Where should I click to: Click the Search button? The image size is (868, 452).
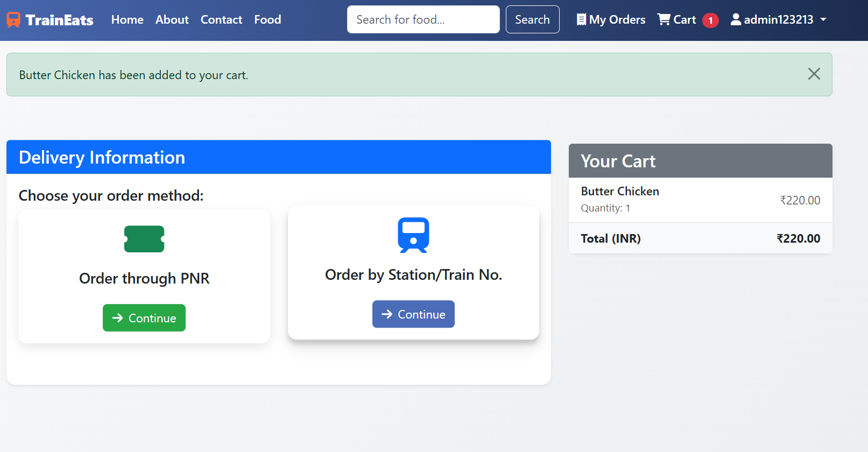[x=533, y=19]
